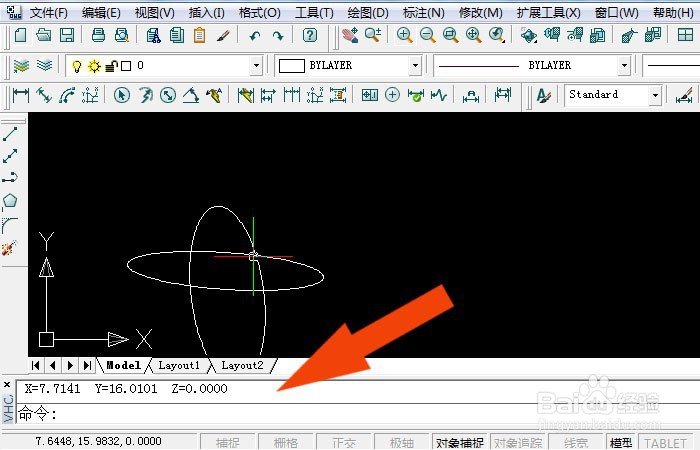
Task: Open the 视图(V) menu
Action: click(x=154, y=12)
